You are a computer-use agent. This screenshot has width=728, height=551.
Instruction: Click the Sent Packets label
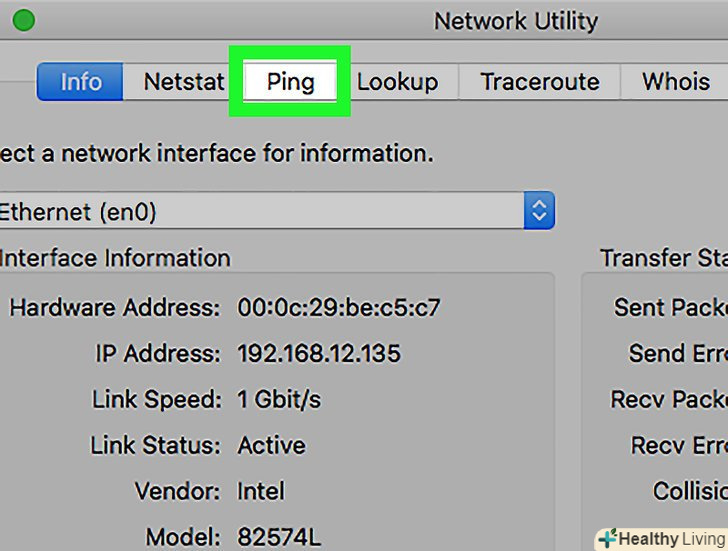coord(670,307)
